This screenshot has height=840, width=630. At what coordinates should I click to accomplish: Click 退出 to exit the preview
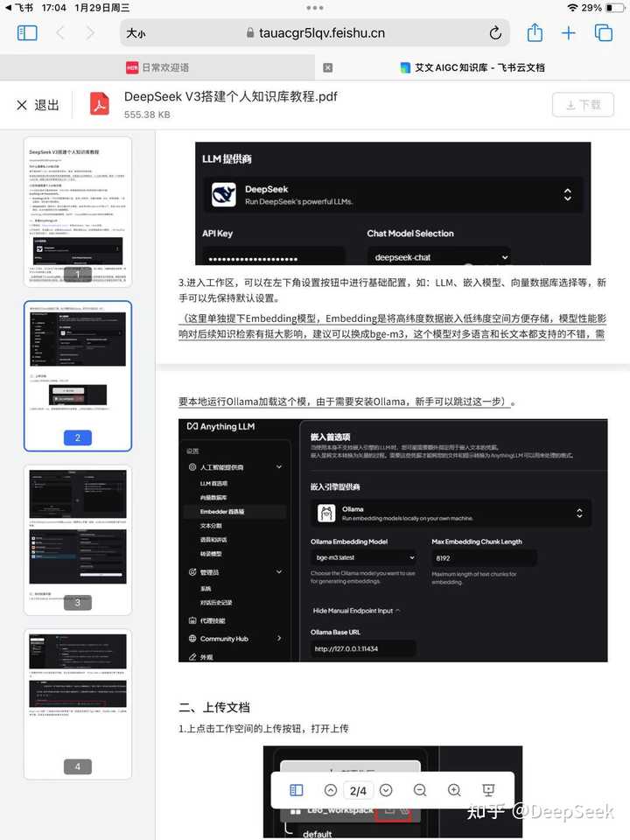[x=38, y=105]
